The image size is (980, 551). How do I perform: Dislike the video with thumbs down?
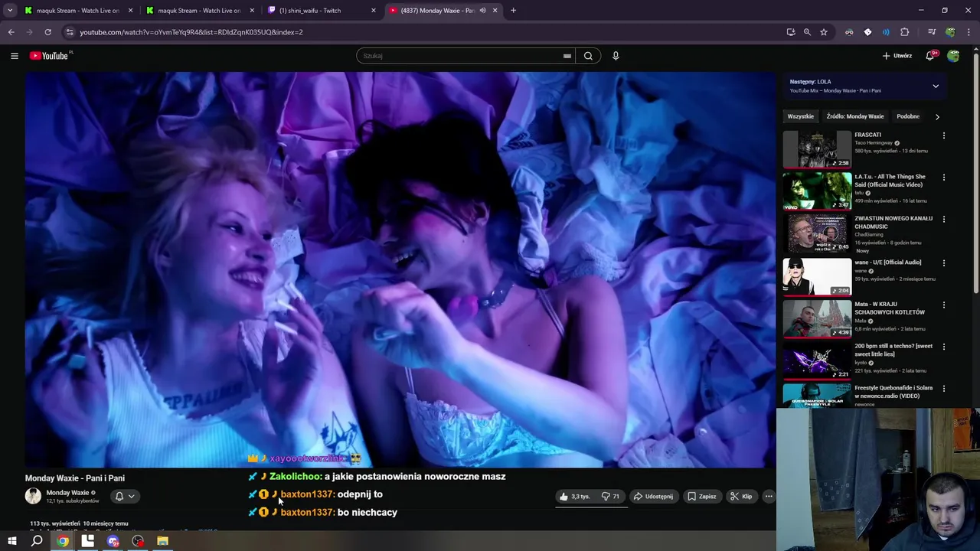pyautogui.click(x=610, y=497)
